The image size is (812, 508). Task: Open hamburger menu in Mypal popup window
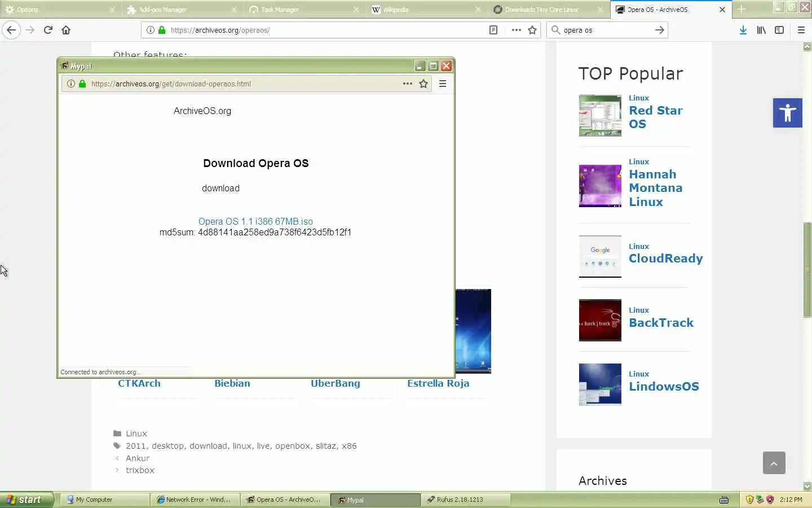click(x=443, y=84)
